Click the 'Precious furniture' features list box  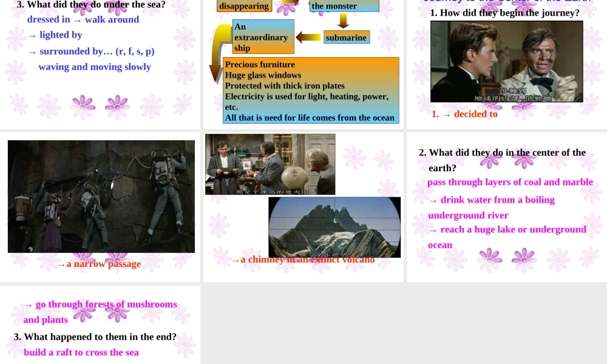pyautogui.click(x=311, y=90)
